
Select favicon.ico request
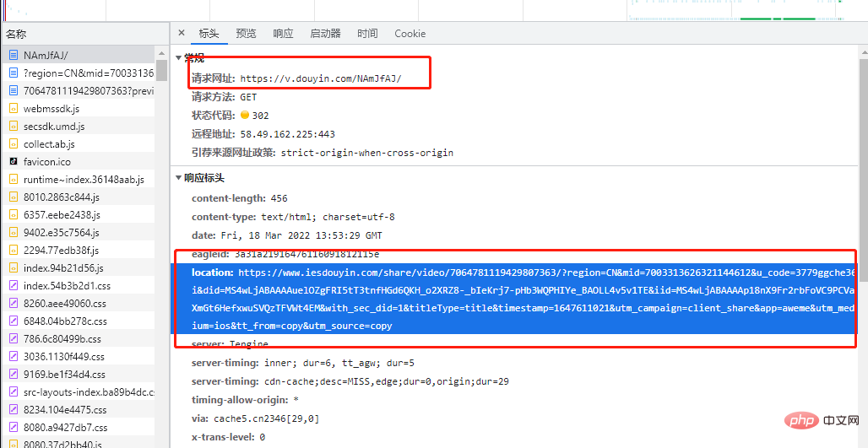click(x=78, y=161)
